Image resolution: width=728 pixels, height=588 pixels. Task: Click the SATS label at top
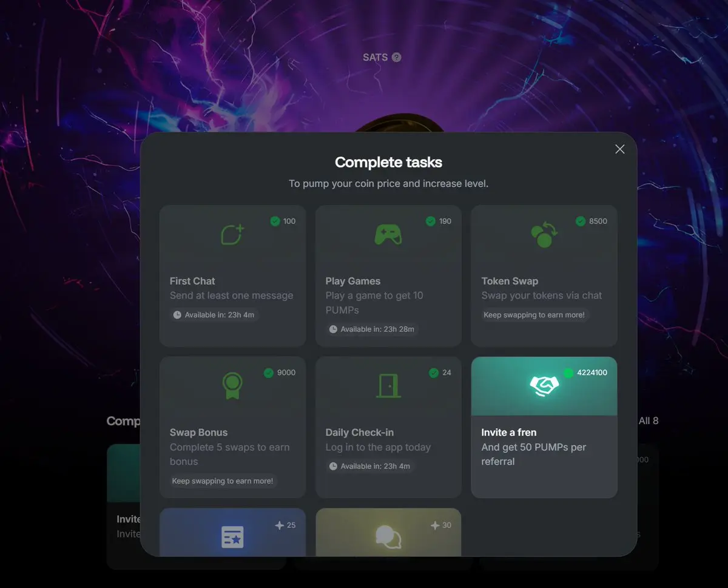375,58
